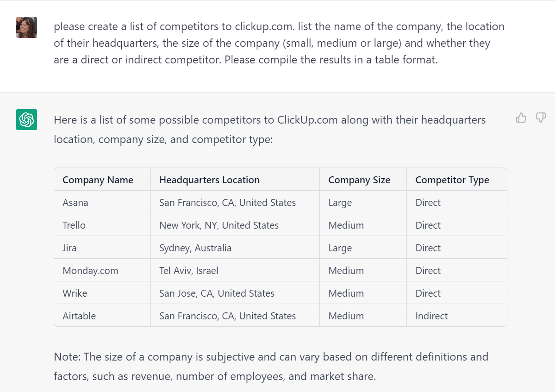
Task: Click the ChatGPT assistant avatar icon
Action: pos(26,120)
